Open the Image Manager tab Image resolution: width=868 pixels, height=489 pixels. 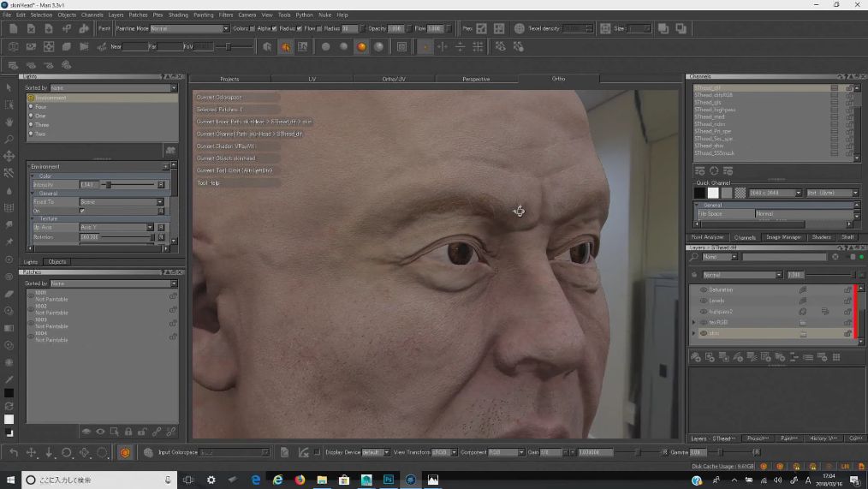pos(783,237)
